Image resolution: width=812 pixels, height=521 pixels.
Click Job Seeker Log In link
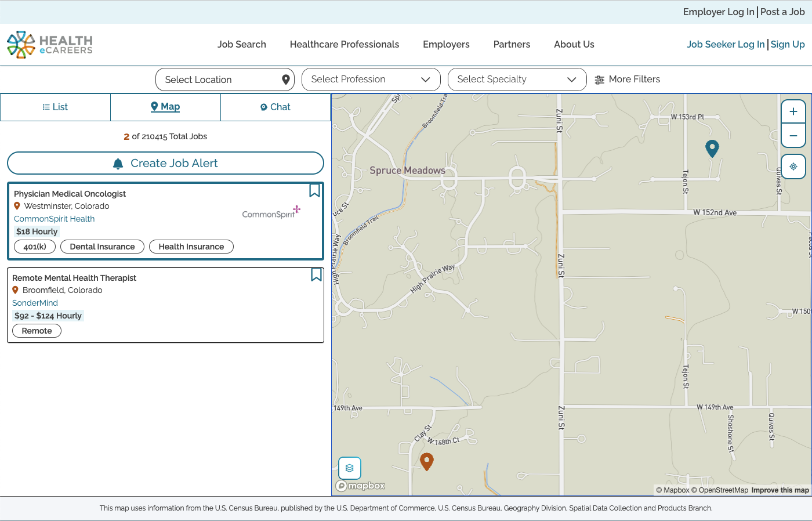[x=726, y=44]
